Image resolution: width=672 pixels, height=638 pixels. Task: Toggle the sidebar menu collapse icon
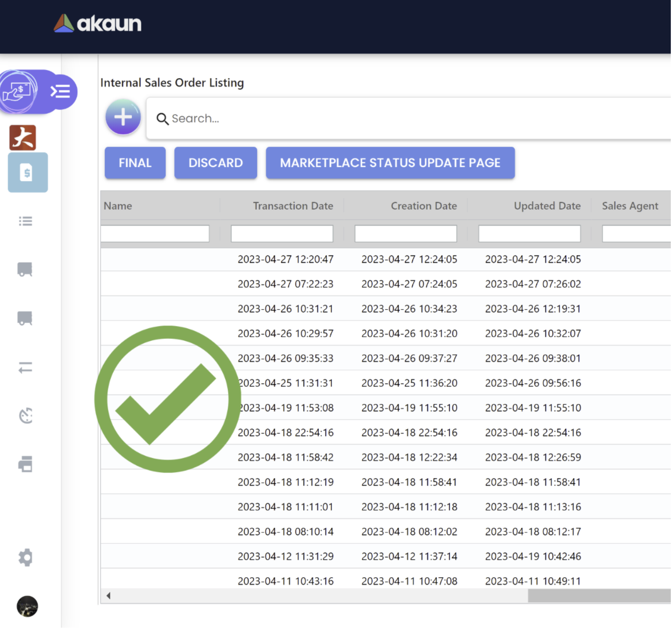click(x=61, y=92)
